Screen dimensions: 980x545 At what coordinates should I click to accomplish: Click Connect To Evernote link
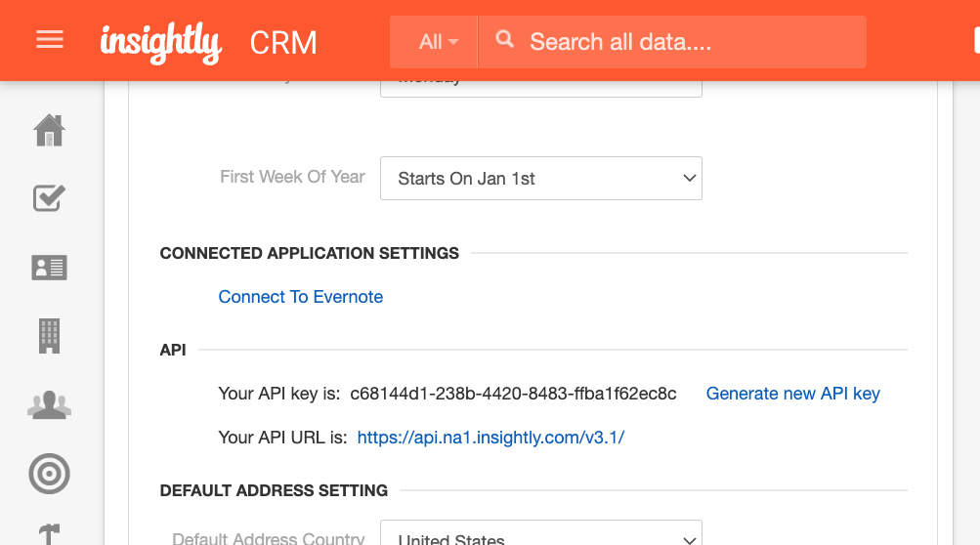point(301,297)
